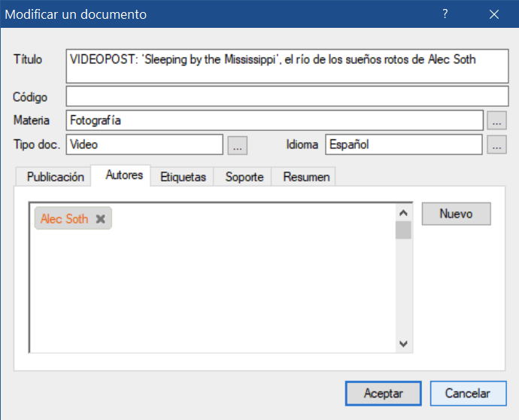Remove the Alec Soth author tag
Screen dimensions: 519x420
tap(101, 219)
